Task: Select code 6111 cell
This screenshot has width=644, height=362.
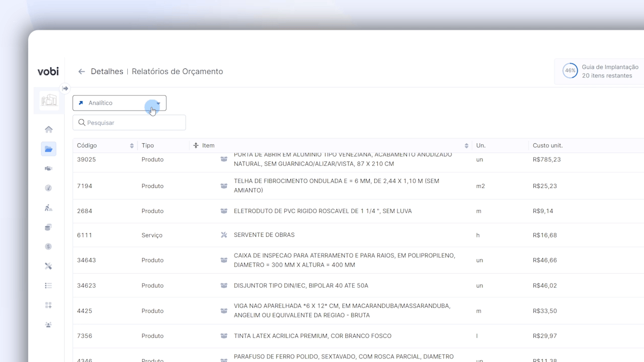Action: coord(85,235)
